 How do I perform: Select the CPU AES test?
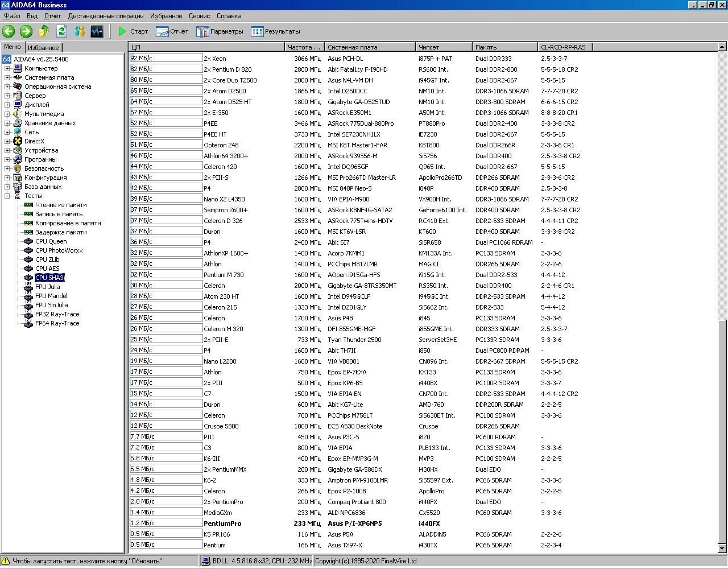[x=47, y=269]
